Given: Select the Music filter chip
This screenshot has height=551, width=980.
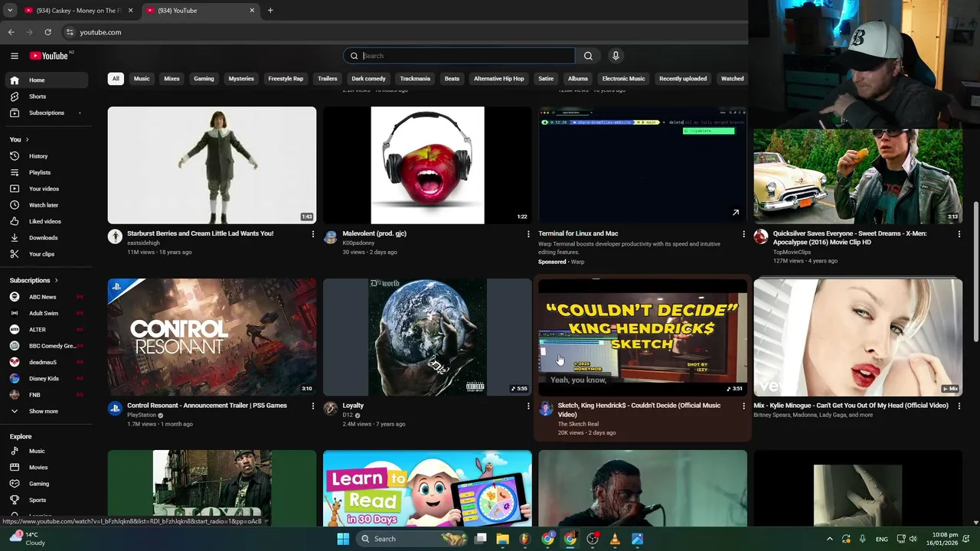Looking at the screenshot, I should coord(142,79).
